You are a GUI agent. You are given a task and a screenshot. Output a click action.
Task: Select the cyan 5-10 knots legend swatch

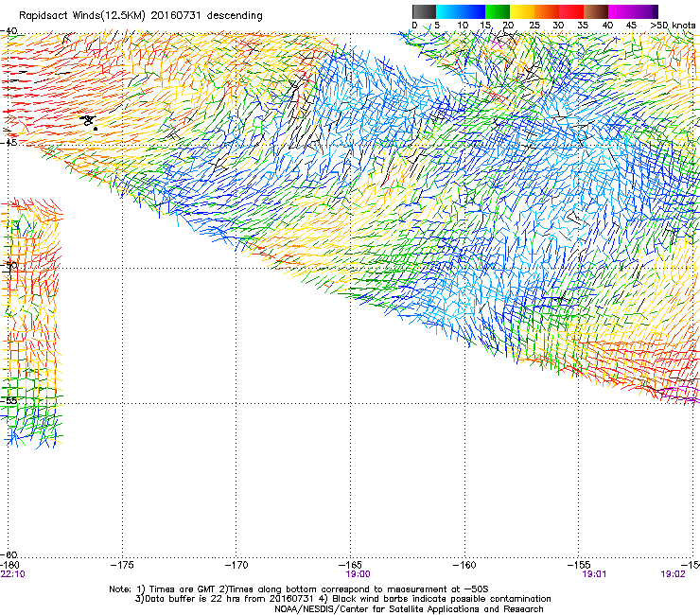tap(448, 11)
